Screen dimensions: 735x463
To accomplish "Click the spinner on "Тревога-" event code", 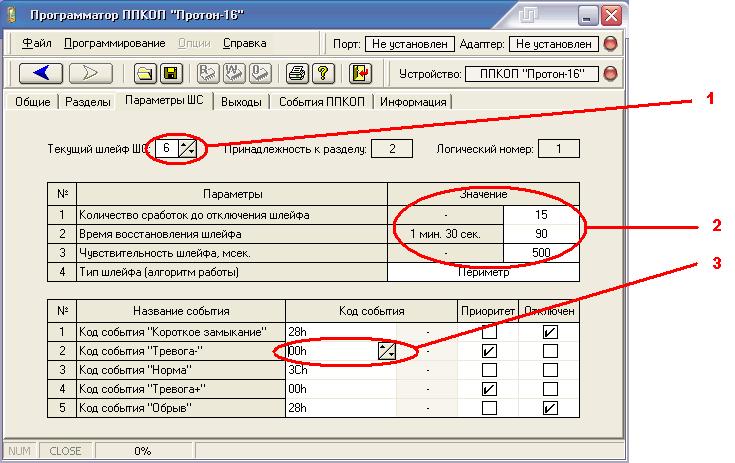I will pyautogui.click(x=387, y=351).
